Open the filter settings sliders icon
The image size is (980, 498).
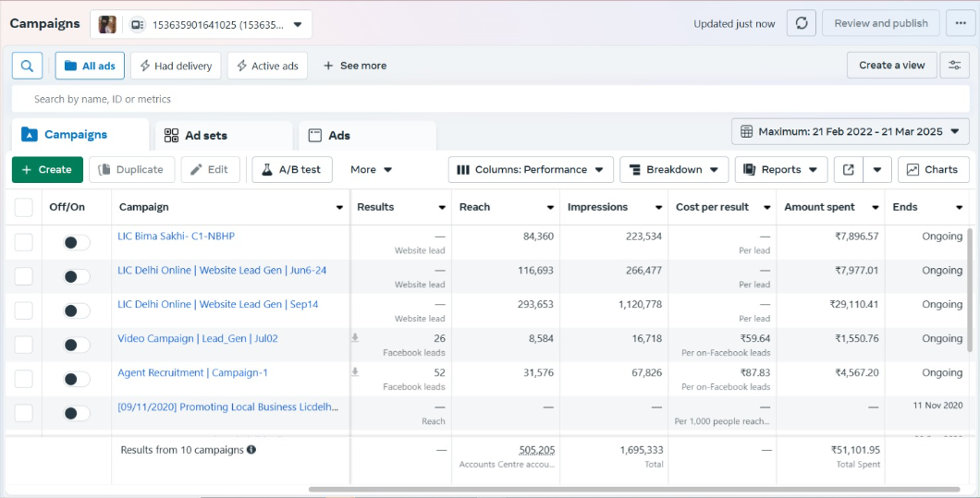pos(954,66)
